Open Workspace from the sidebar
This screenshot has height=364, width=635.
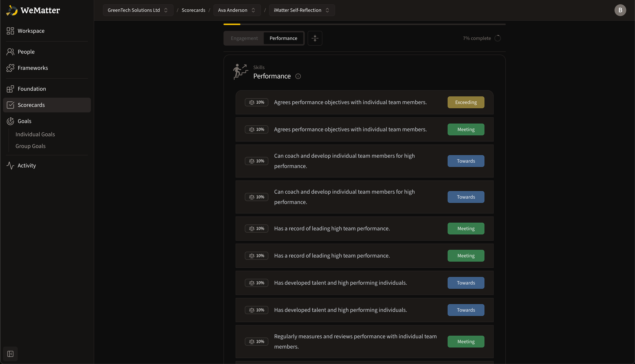tap(47, 31)
